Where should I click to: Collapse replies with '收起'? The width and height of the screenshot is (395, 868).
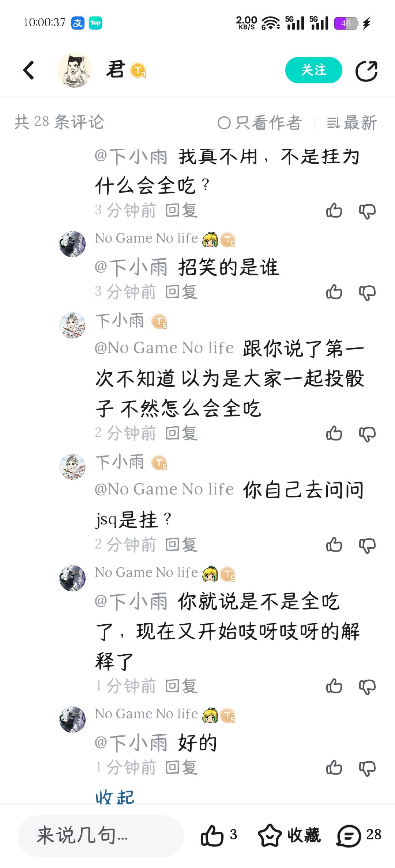coord(115,797)
